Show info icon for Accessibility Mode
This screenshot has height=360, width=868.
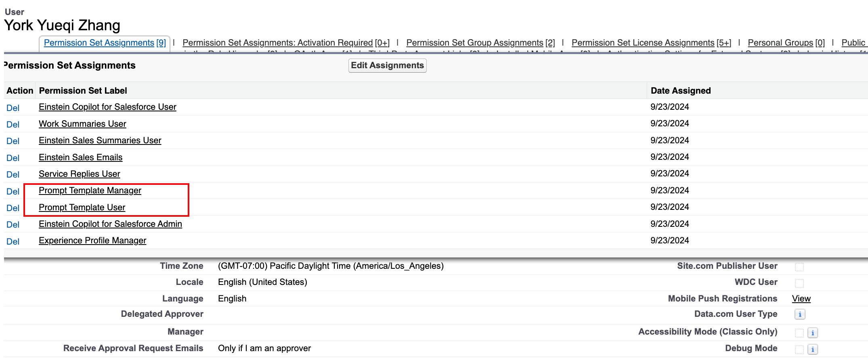[813, 333]
